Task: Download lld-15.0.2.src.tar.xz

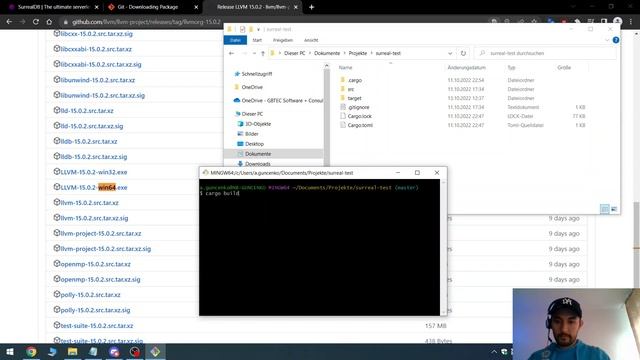Action: click(87, 111)
